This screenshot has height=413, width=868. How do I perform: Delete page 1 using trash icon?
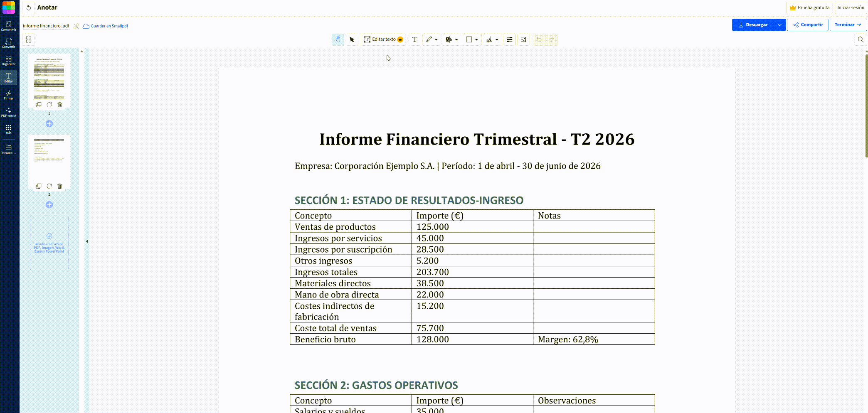click(x=60, y=105)
